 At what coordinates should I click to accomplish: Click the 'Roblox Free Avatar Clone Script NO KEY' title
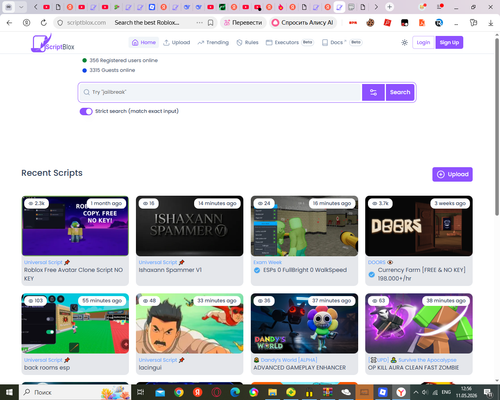point(73,274)
